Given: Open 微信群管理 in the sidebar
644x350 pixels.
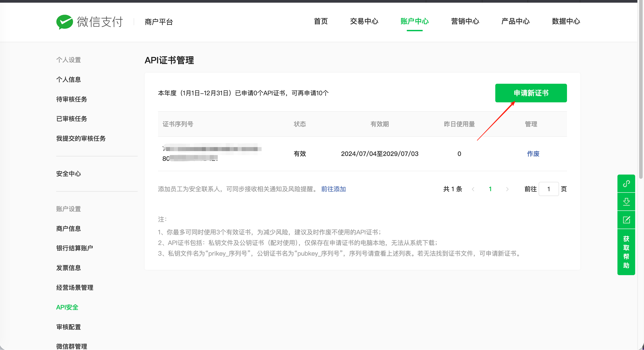Looking at the screenshot, I should coord(71,346).
